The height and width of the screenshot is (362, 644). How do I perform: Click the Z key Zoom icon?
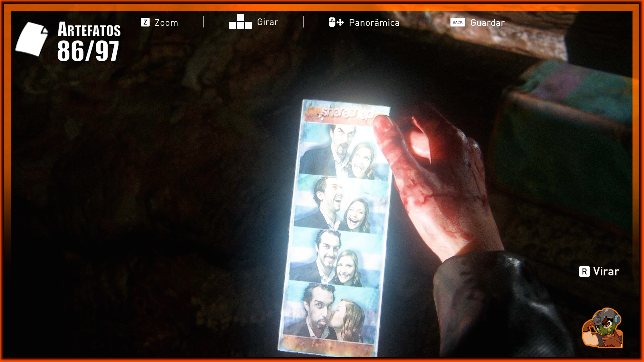[145, 22]
